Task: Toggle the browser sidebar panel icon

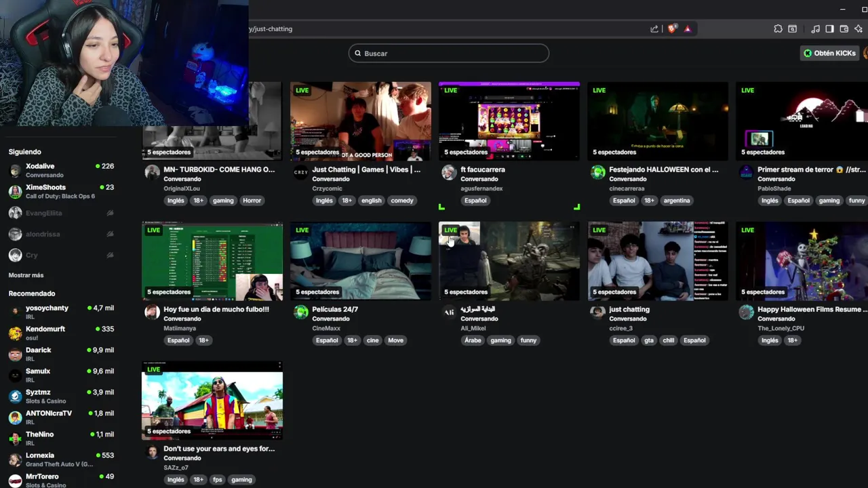Action: pos(829,29)
